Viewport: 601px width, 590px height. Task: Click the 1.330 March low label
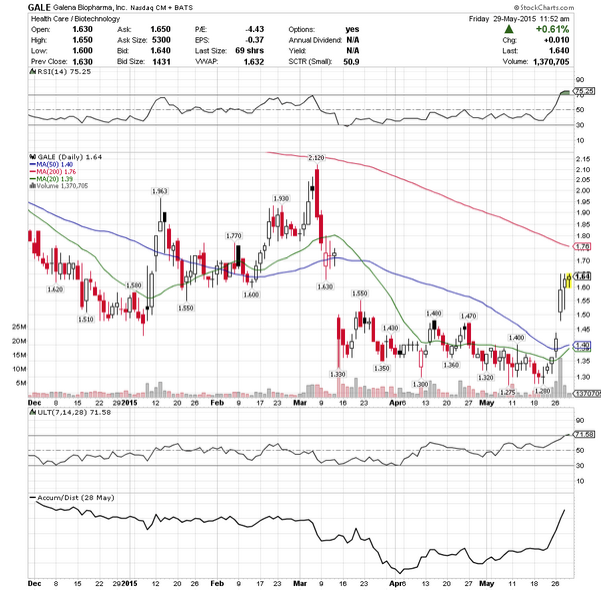tap(337, 374)
